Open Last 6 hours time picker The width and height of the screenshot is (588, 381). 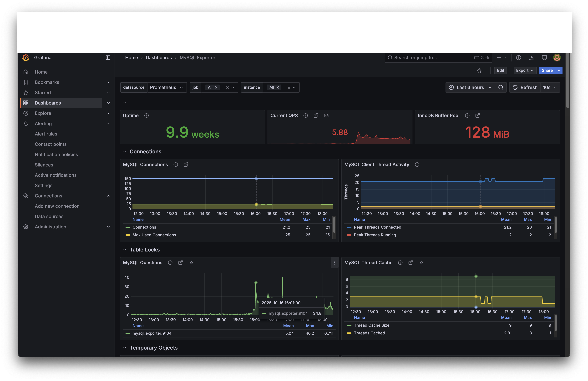tap(470, 87)
